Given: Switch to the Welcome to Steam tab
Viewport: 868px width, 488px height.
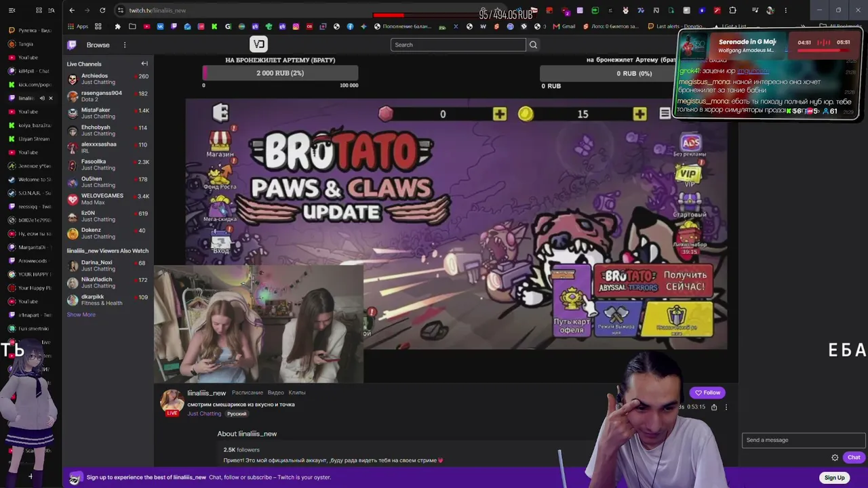Looking at the screenshot, I should click(30, 180).
